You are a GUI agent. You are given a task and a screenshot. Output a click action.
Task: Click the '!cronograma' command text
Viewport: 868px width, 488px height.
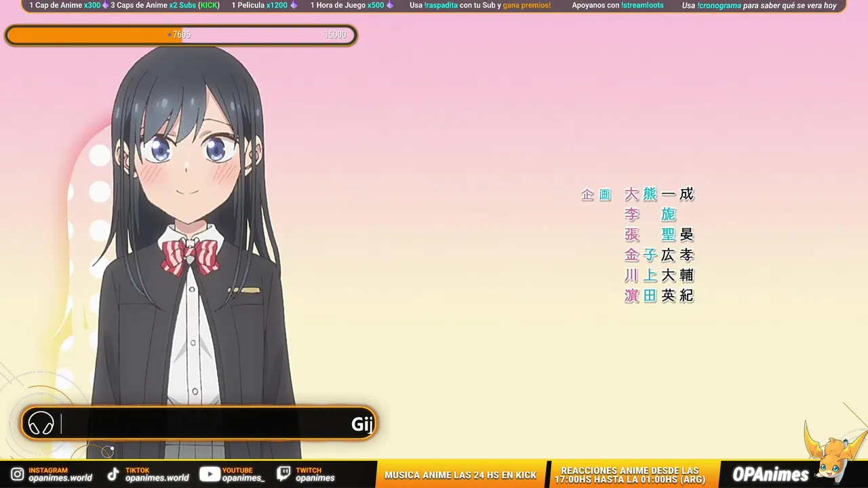coord(719,5)
